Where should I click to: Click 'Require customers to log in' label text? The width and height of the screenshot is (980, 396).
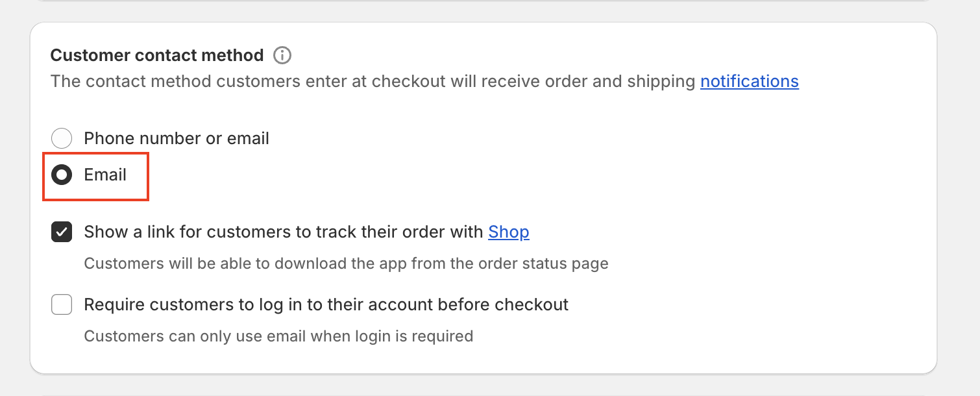click(x=326, y=304)
